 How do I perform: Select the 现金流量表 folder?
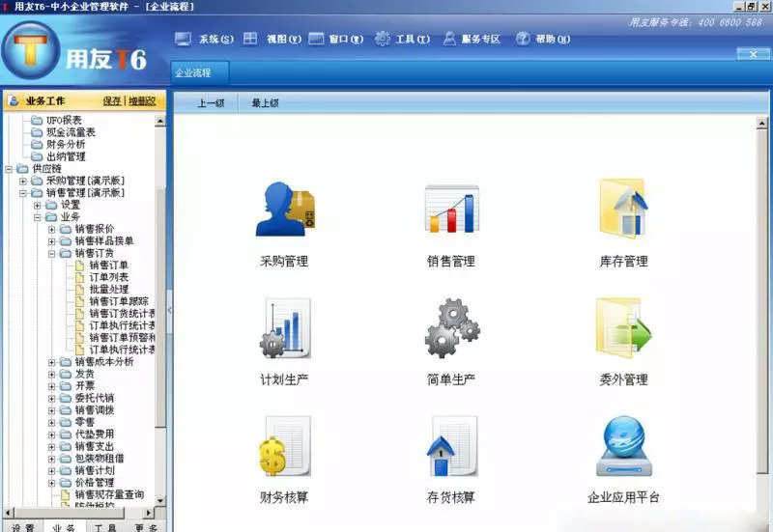(71, 132)
